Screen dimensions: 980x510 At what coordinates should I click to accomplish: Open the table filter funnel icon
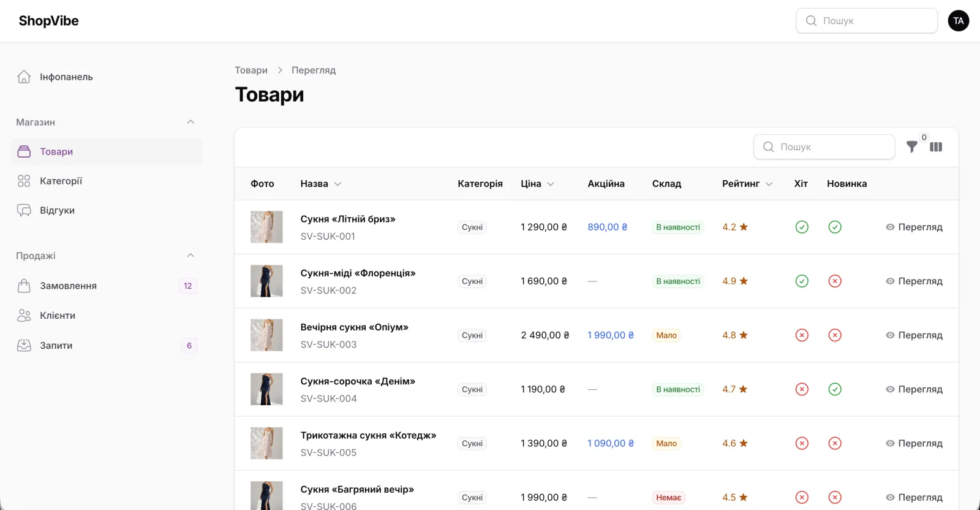(912, 147)
